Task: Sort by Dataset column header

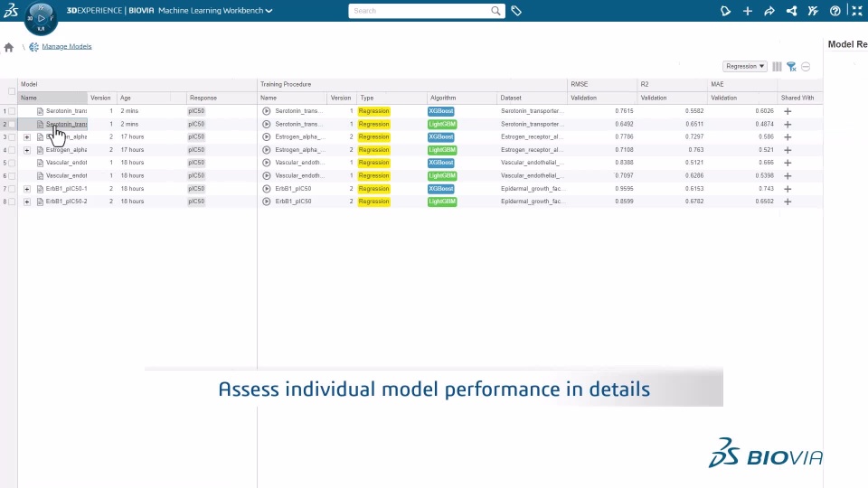Action: pyautogui.click(x=532, y=98)
